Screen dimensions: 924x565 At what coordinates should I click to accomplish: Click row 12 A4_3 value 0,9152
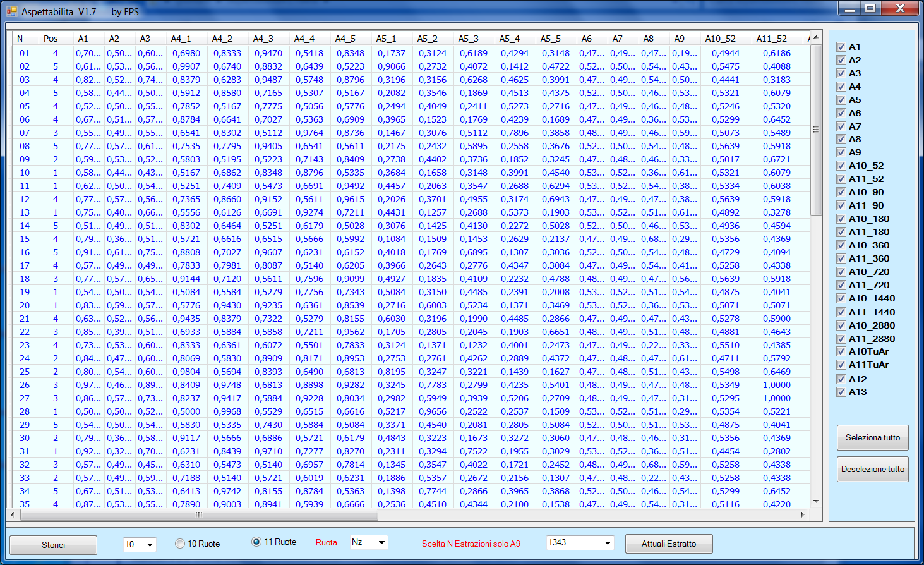point(268,199)
